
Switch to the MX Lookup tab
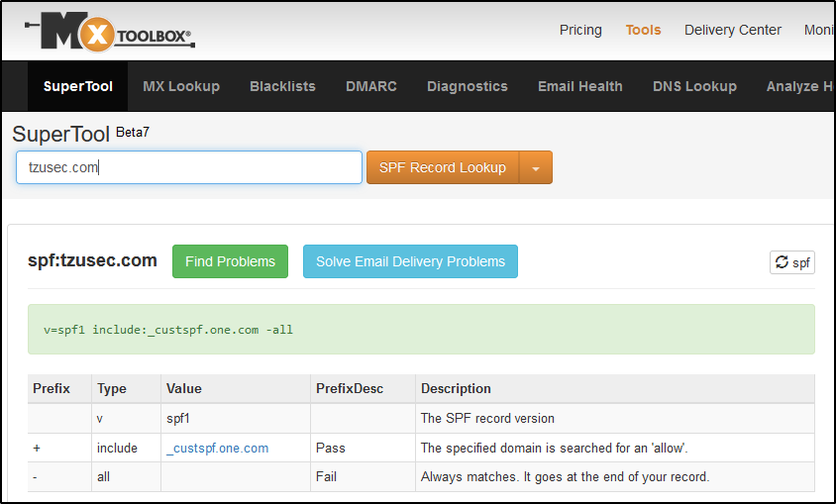click(181, 86)
